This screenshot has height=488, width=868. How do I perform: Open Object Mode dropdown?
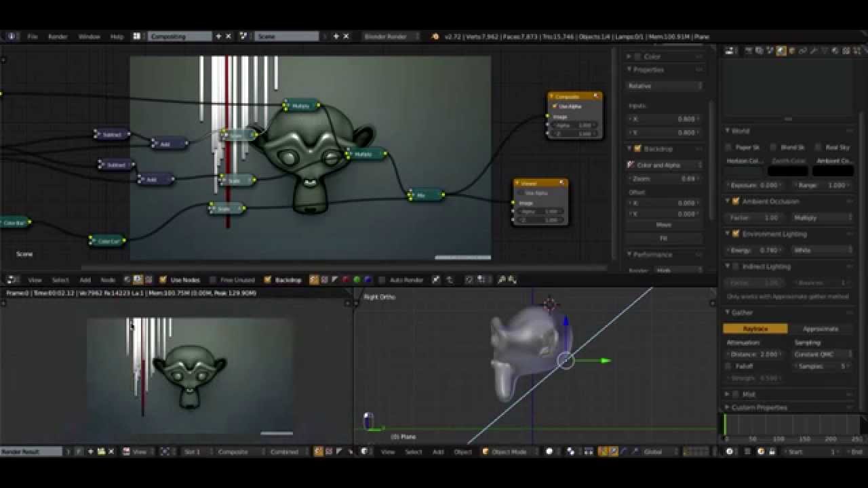click(509, 451)
